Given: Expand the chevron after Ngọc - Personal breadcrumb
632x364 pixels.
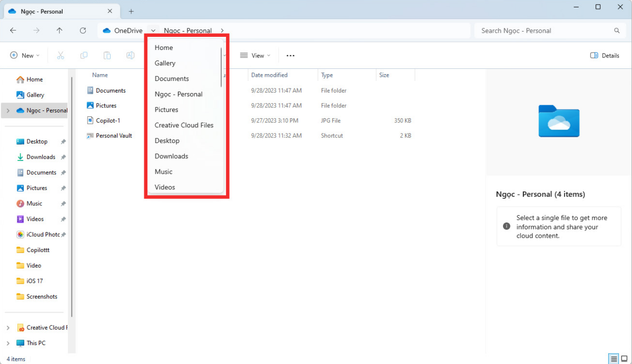Looking at the screenshot, I should [x=222, y=31].
